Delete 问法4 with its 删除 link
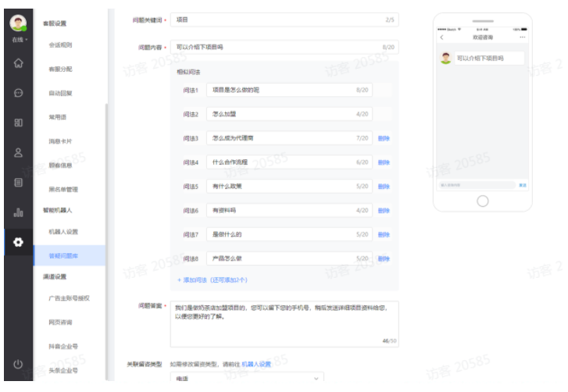568x392 pixels. 384,162
